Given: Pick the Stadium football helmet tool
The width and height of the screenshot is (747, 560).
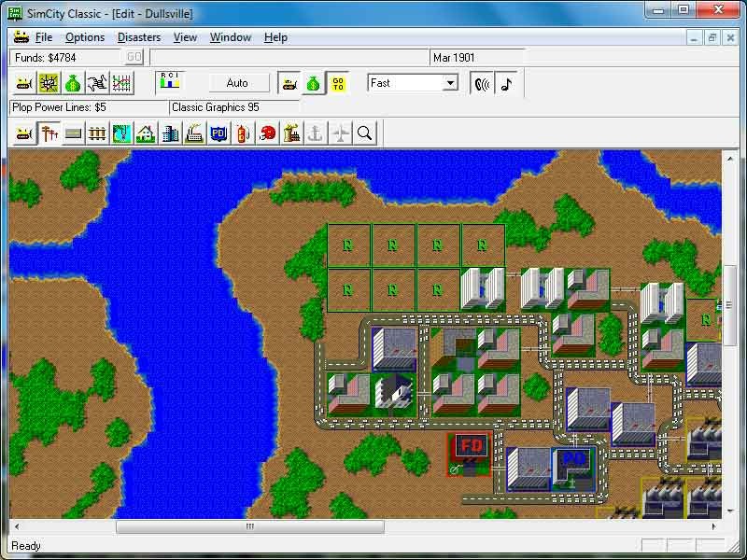Looking at the screenshot, I should click(267, 133).
